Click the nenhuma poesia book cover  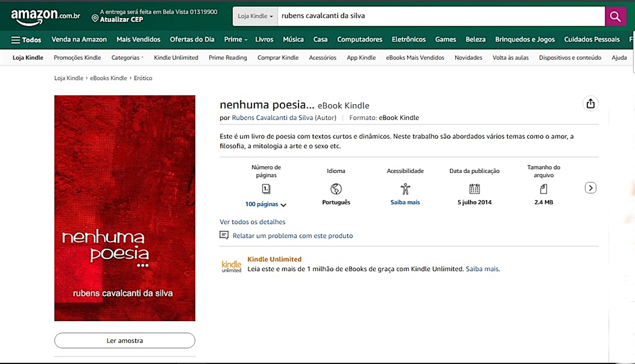coord(125,208)
